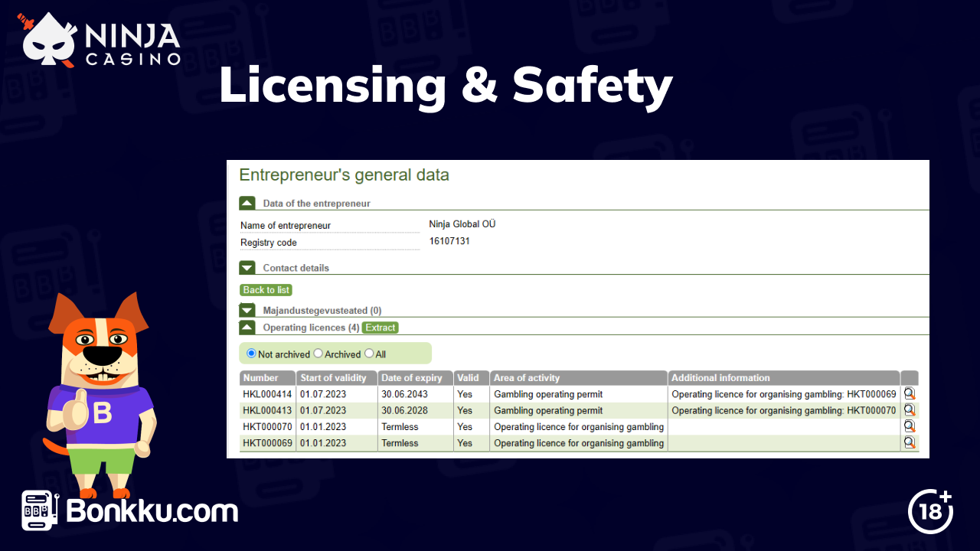Click registry code value 16107131
Screen dimensions: 980x551
pos(449,241)
